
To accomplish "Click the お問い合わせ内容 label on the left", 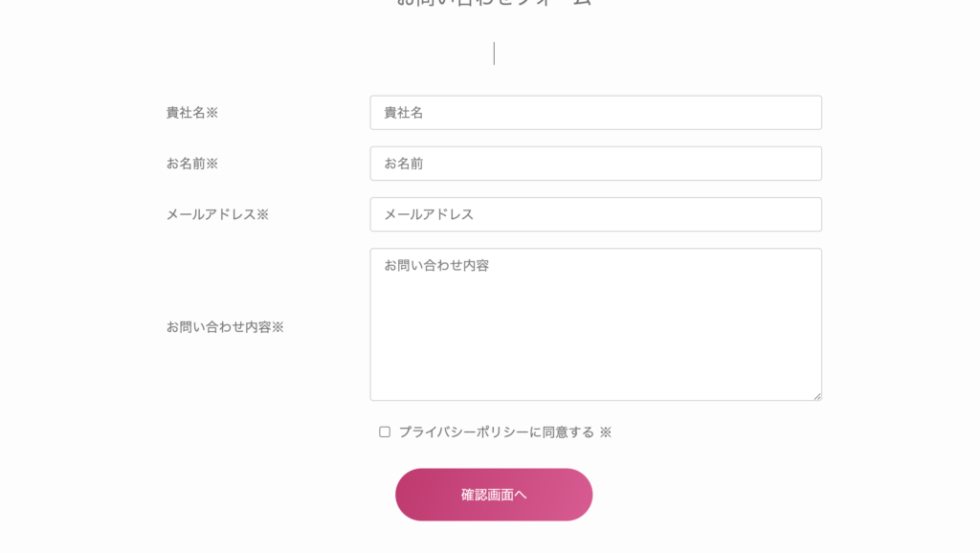I will 218,327.
